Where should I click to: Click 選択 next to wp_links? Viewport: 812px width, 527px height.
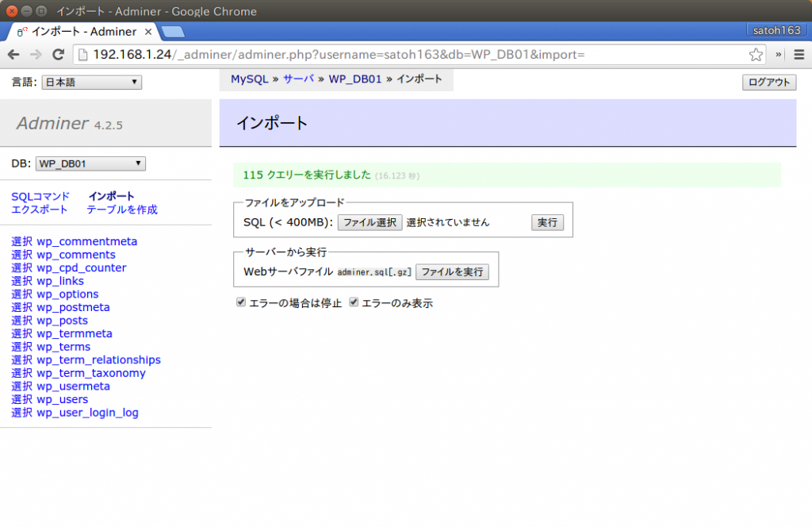(x=21, y=281)
